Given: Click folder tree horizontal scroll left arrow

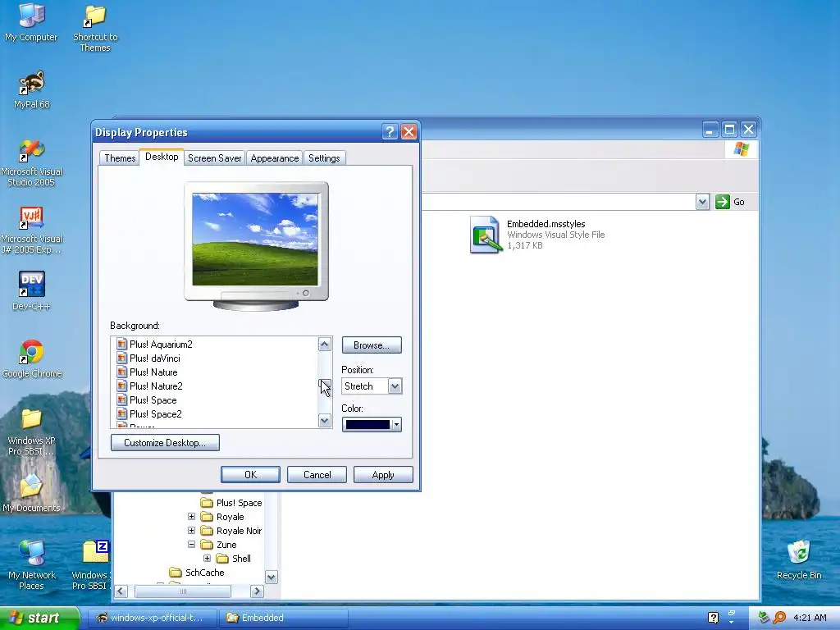Looking at the screenshot, I should (x=121, y=591).
